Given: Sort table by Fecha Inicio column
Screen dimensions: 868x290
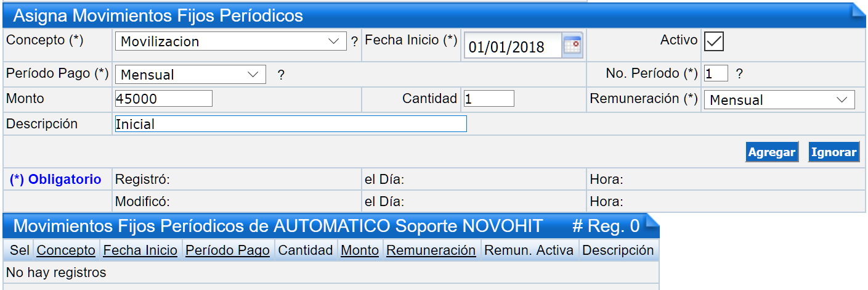Looking at the screenshot, I should click(140, 250).
